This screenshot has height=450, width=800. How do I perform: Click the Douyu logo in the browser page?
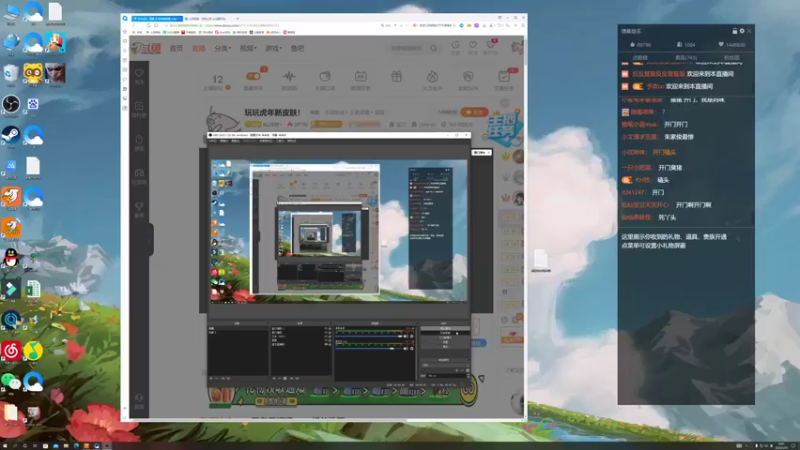pos(146,48)
